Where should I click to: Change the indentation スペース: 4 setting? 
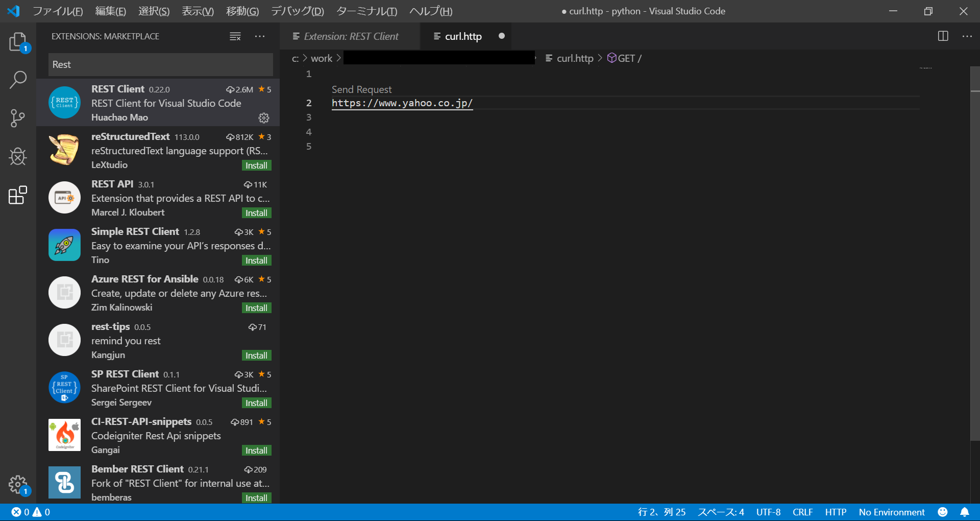[x=721, y=512]
